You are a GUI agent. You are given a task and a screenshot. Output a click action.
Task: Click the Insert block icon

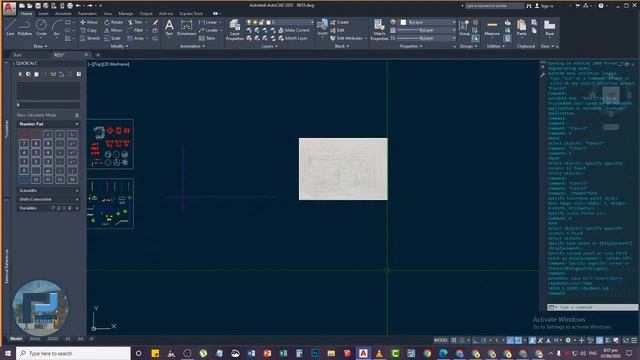[322, 28]
